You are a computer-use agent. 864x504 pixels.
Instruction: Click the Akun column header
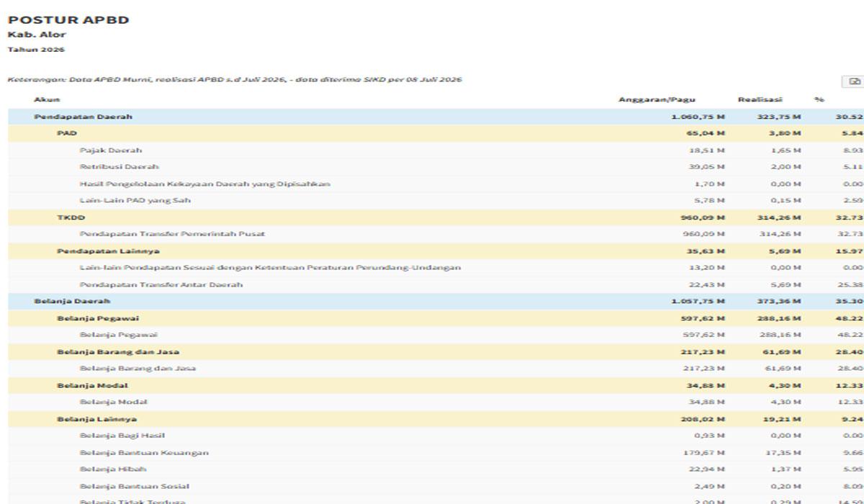pyautogui.click(x=48, y=99)
